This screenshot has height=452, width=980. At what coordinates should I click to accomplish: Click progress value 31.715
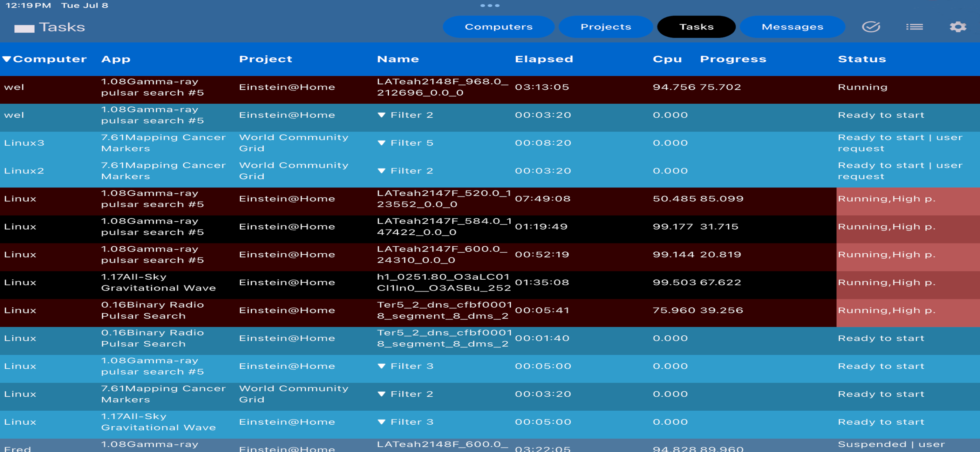coord(719,227)
